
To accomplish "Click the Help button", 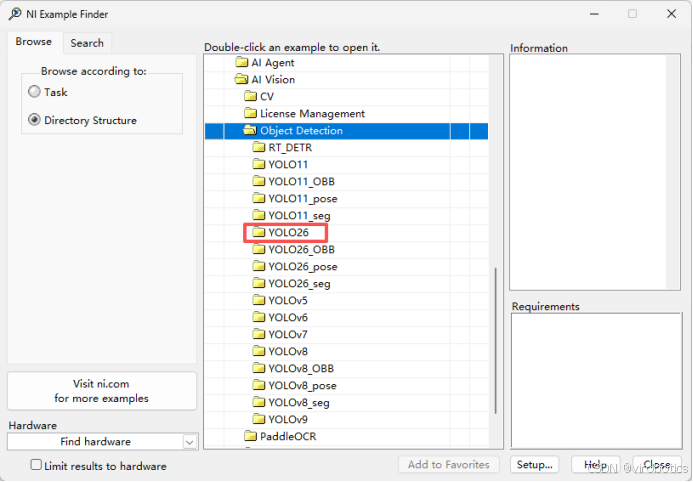I will coord(595,465).
